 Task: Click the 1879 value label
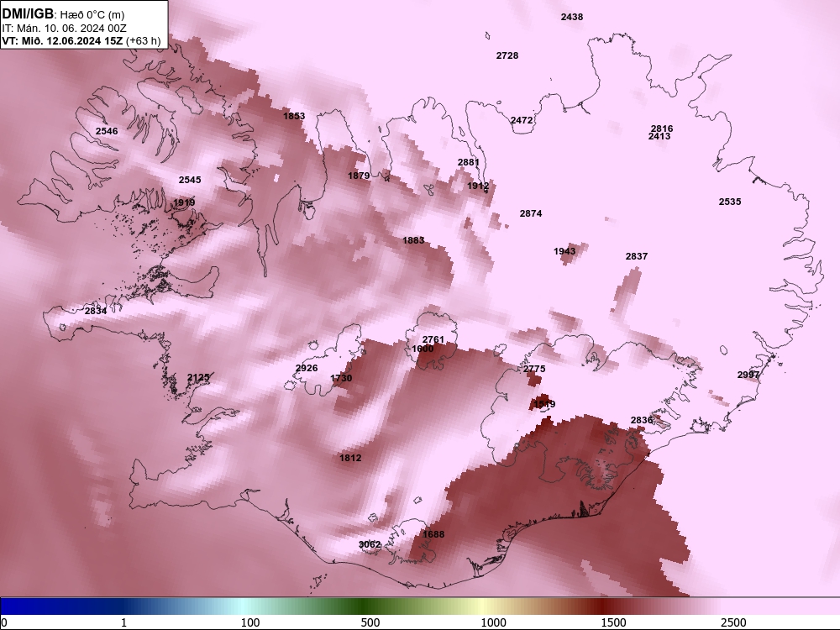click(x=359, y=176)
